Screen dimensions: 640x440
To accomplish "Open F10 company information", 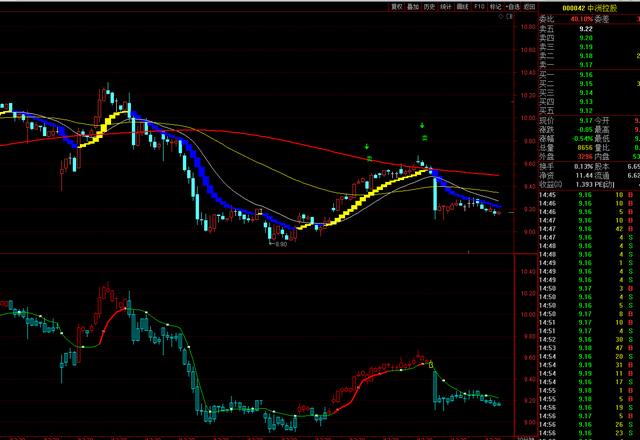I will click(479, 7).
